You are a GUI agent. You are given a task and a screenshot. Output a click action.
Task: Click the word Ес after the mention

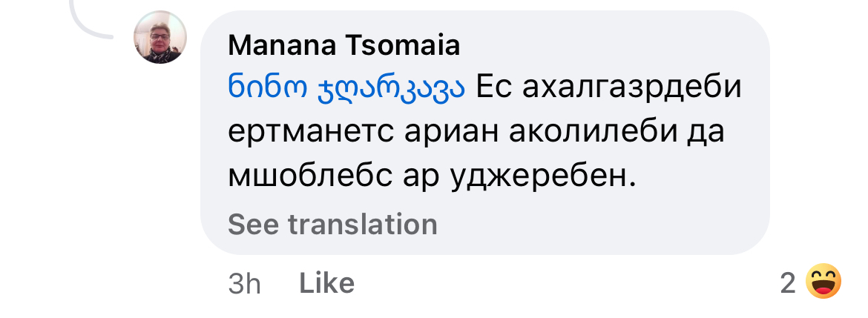pos(492,88)
